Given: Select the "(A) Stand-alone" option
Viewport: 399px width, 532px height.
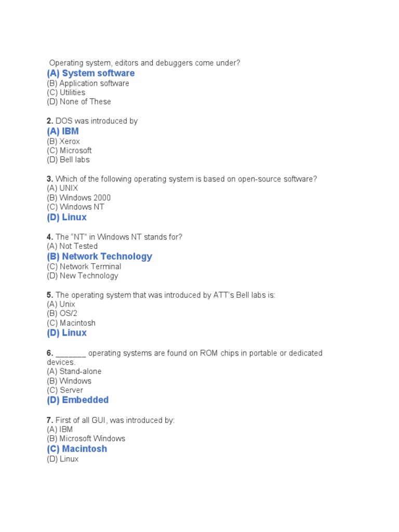Looking at the screenshot, I should [x=74, y=371].
